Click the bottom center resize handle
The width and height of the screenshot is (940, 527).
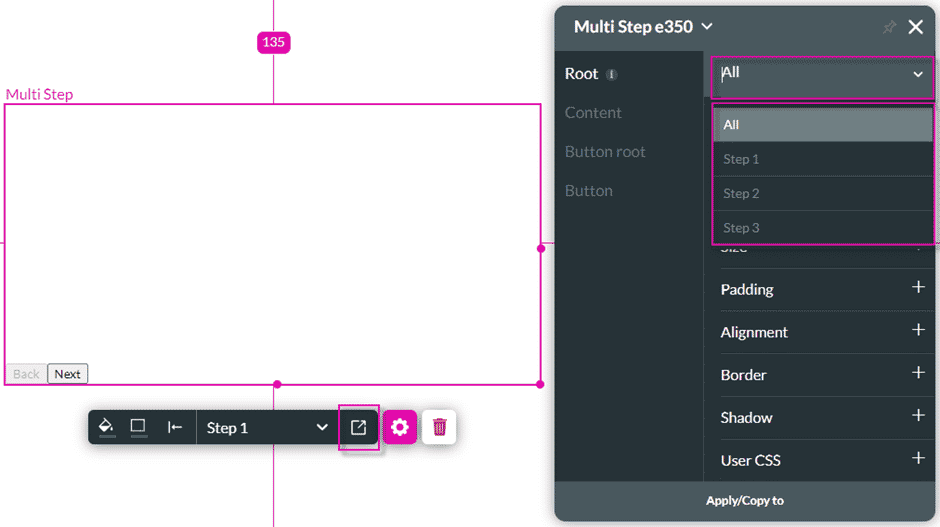(x=277, y=384)
